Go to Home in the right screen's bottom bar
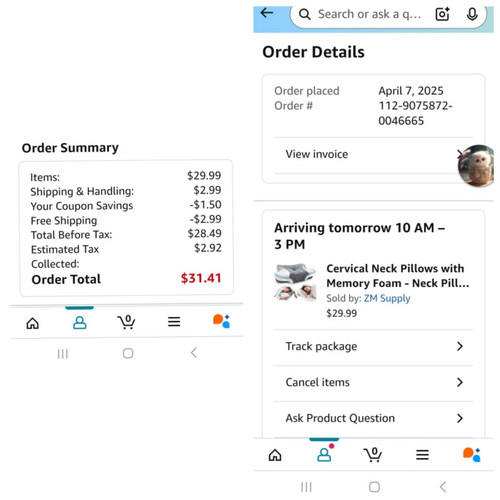 point(275,455)
